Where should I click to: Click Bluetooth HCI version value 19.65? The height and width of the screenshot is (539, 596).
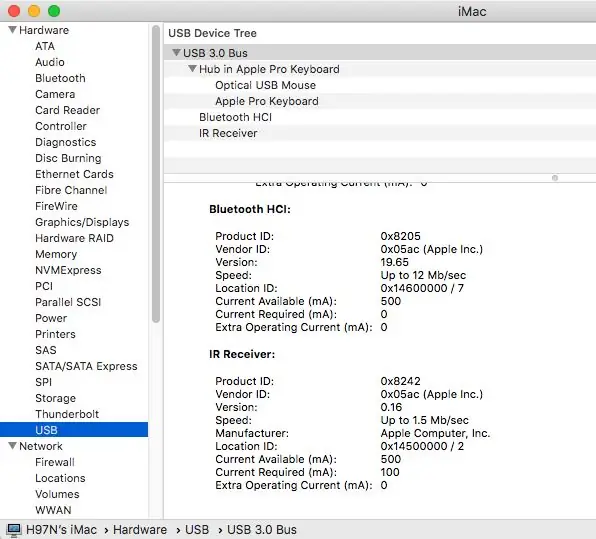(x=394, y=262)
